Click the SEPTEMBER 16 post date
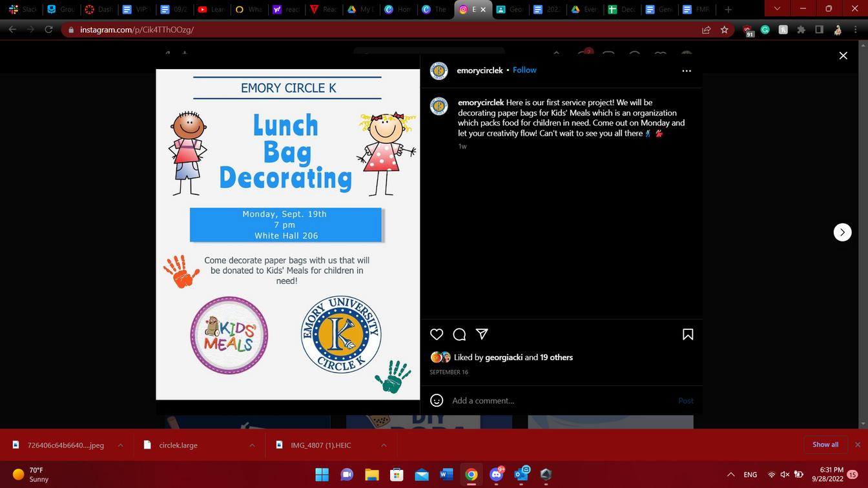This screenshot has height=488, width=868. click(x=449, y=372)
